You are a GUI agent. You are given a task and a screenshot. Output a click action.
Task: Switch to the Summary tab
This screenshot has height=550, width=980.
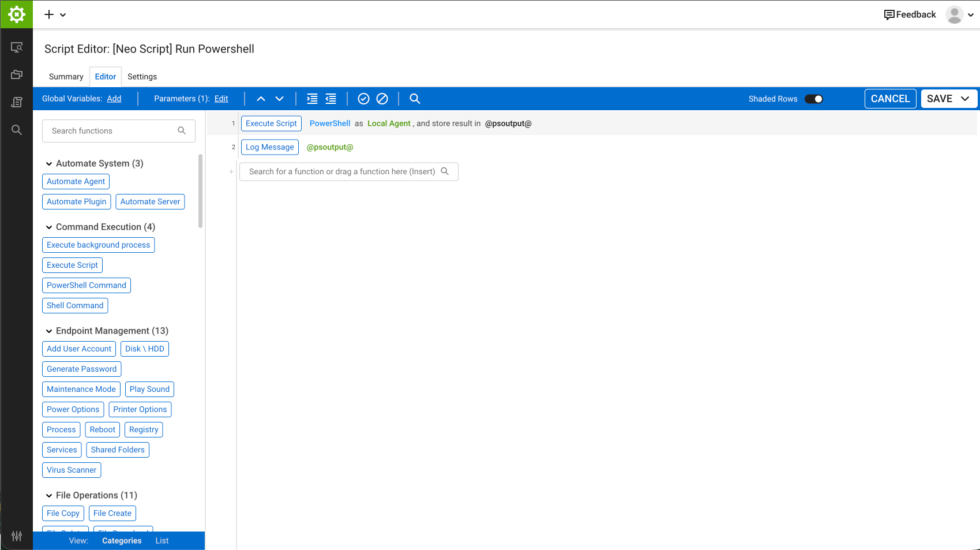pyautogui.click(x=66, y=77)
